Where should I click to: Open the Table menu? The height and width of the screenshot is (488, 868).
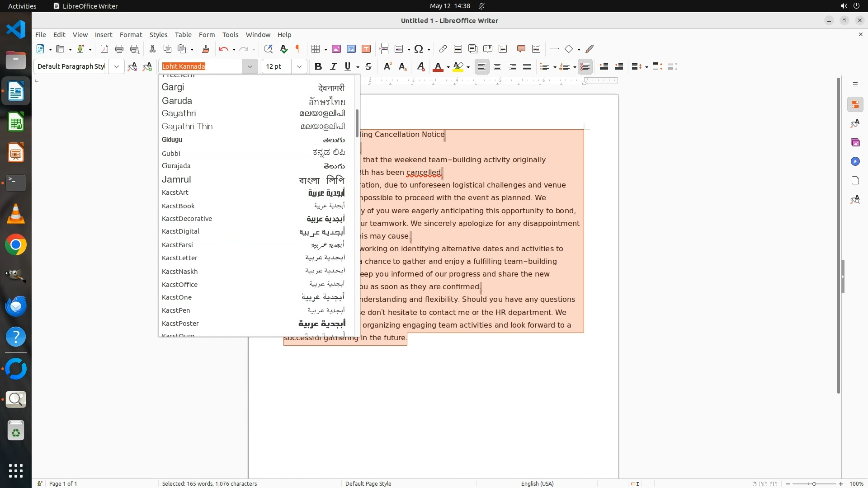(183, 34)
